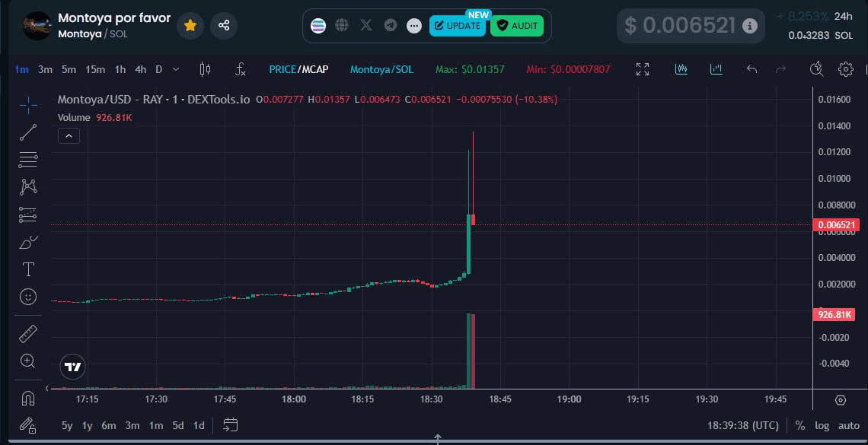Set chart range to 5d
This screenshot has width=868, height=445.
(x=177, y=425)
